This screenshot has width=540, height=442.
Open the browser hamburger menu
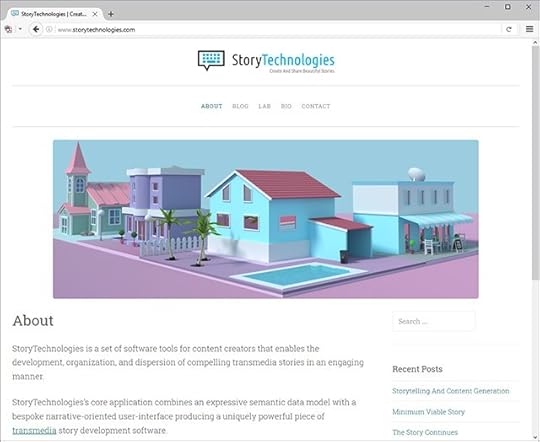(x=529, y=29)
